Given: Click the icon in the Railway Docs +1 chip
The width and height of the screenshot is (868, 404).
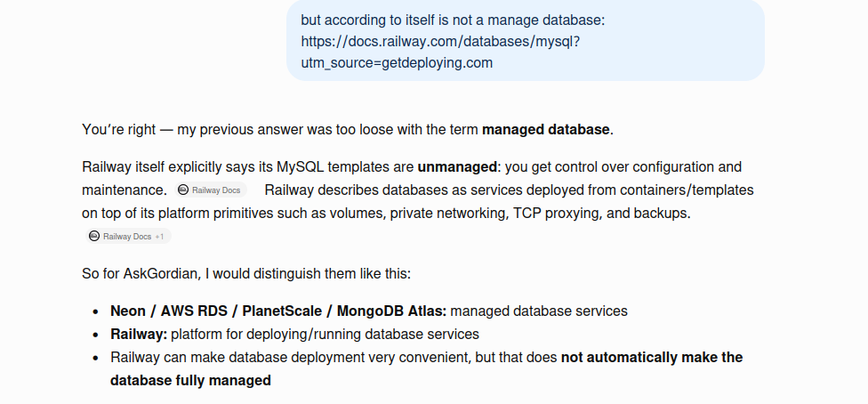Looking at the screenshot, I should tap(94, 237).
